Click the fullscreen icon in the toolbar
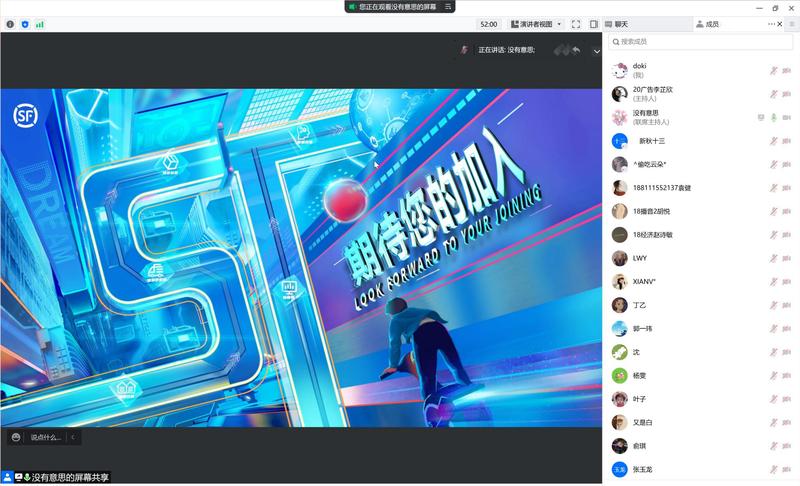 point(577,24)
